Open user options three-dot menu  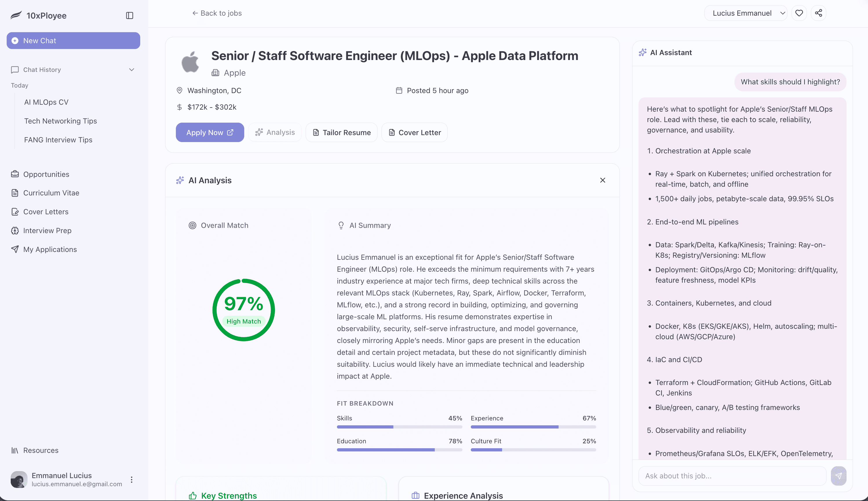pyautogui.click(x=132, y=480)
